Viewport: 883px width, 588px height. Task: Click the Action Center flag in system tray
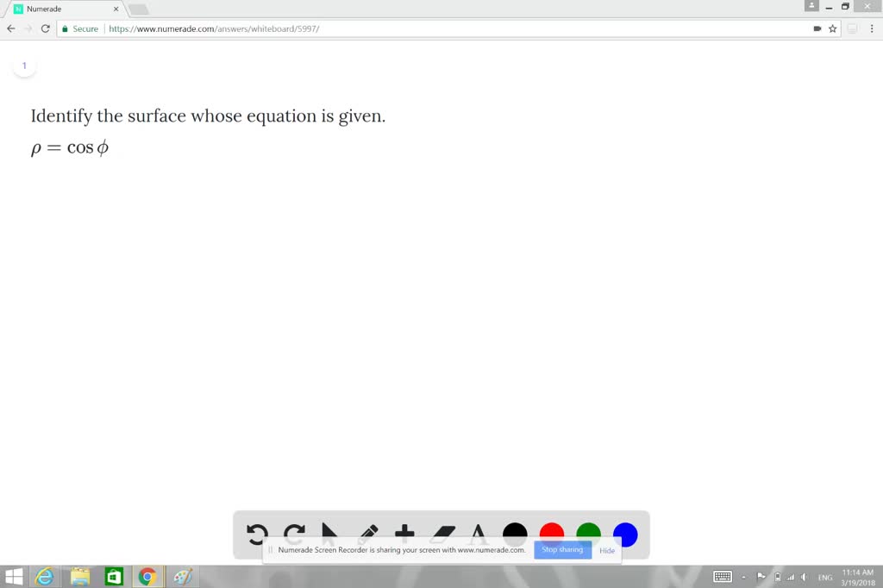point(761,576)
